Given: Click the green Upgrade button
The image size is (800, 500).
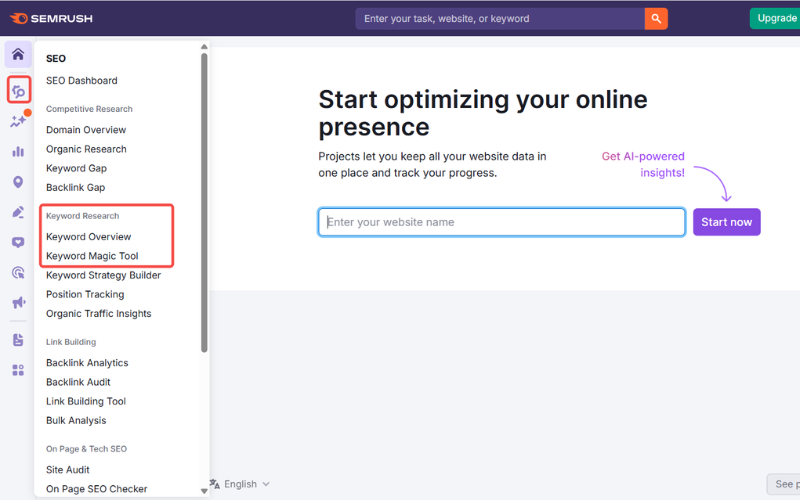Looking at the screenshot, I should point(776,18).
